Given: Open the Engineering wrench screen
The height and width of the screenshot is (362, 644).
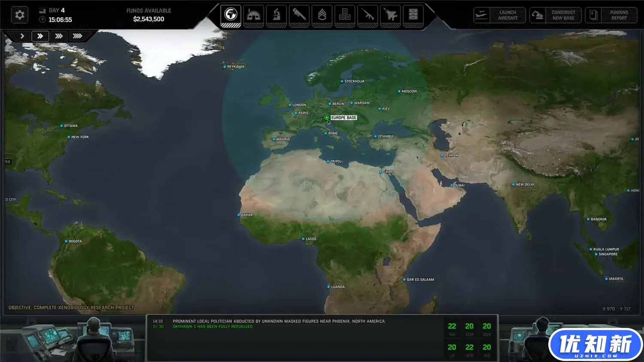Looking at the screenshot, I should coord(299,15).
